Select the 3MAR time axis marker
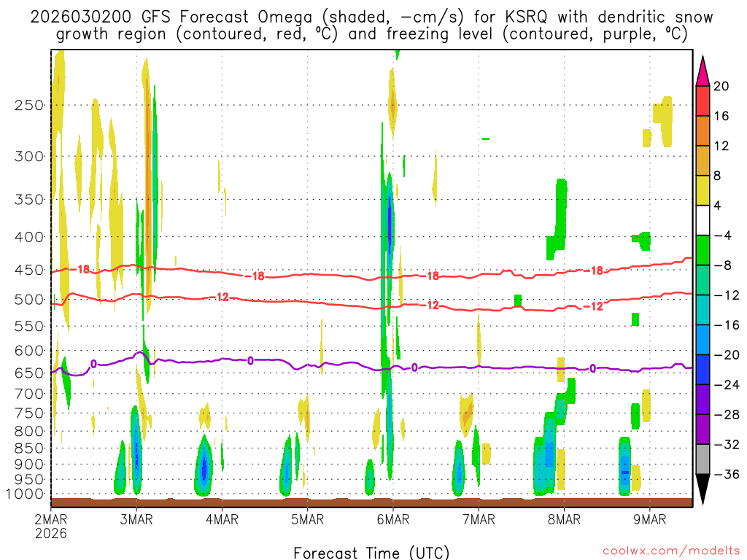 [136, 519]
